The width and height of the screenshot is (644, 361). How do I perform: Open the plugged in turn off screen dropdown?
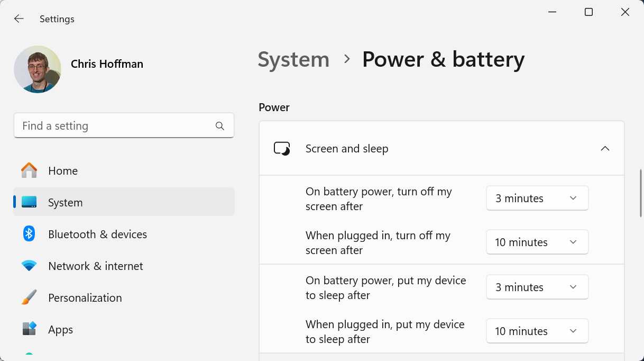click(537, 242)
